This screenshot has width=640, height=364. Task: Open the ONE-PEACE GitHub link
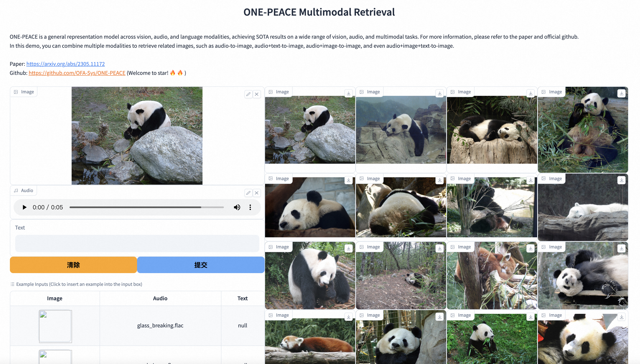click(x=77, y=73)
